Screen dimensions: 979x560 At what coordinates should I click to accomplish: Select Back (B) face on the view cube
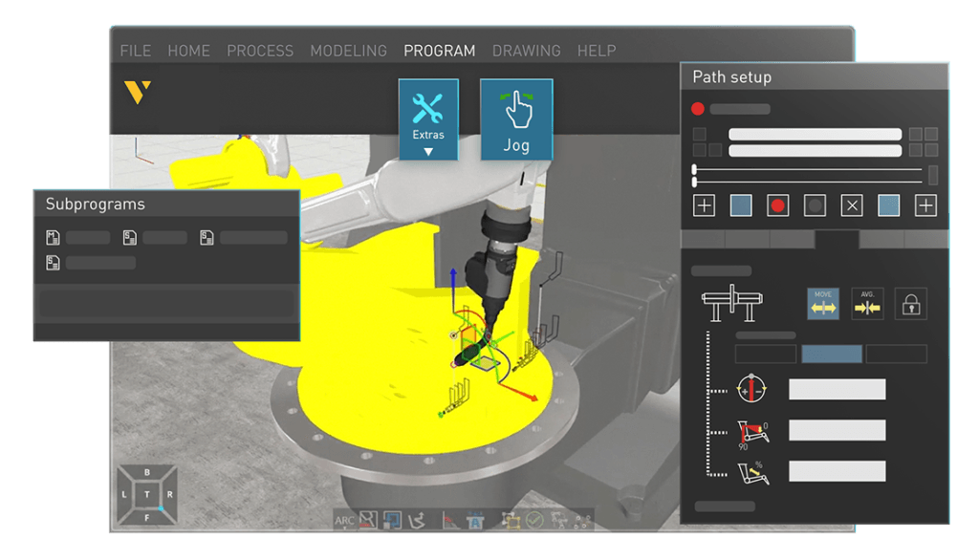click(x=146, y=473)
